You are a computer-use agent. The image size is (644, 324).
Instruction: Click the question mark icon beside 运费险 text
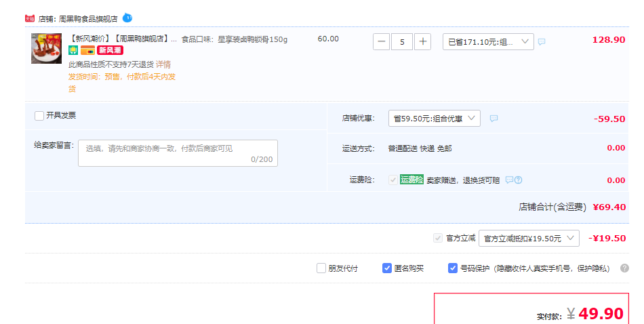click(519, 180)
